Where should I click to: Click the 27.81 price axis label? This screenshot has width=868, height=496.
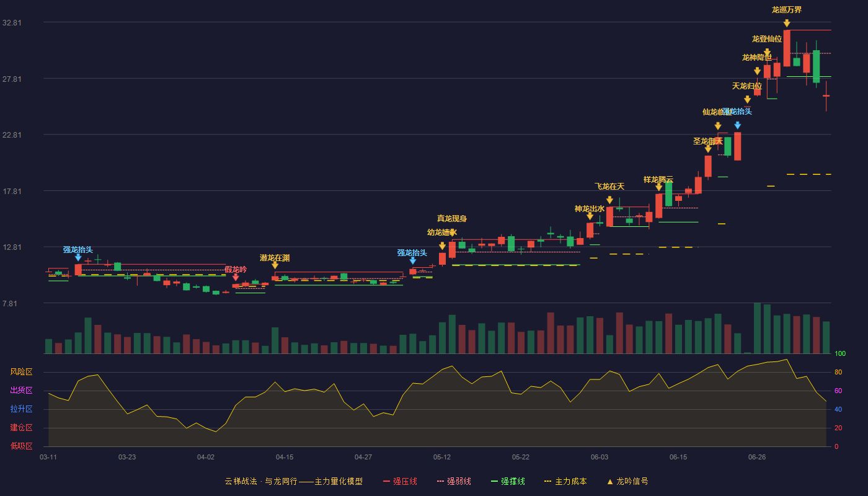coord(12,79)
